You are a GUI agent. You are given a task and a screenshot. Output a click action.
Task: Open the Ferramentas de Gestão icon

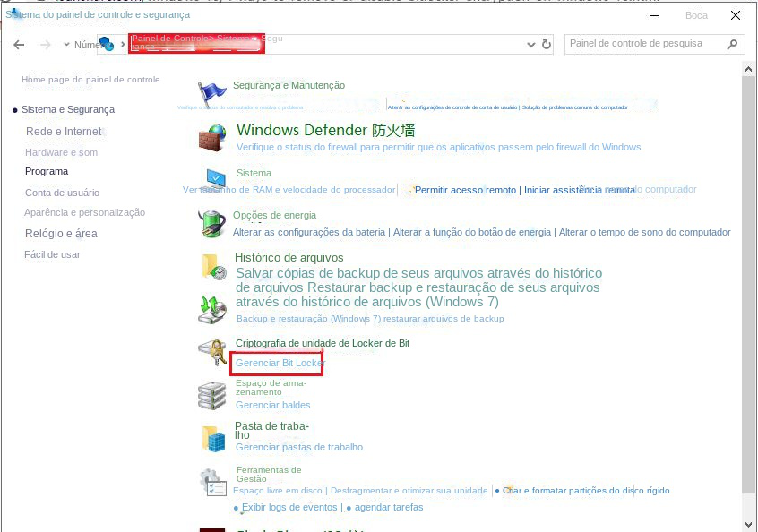pyautogui.click(x=212, y=481)
